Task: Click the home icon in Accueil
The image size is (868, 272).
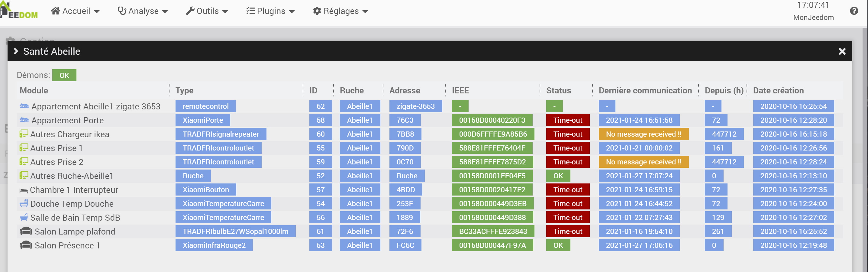Action: click(x=56, y=11)
